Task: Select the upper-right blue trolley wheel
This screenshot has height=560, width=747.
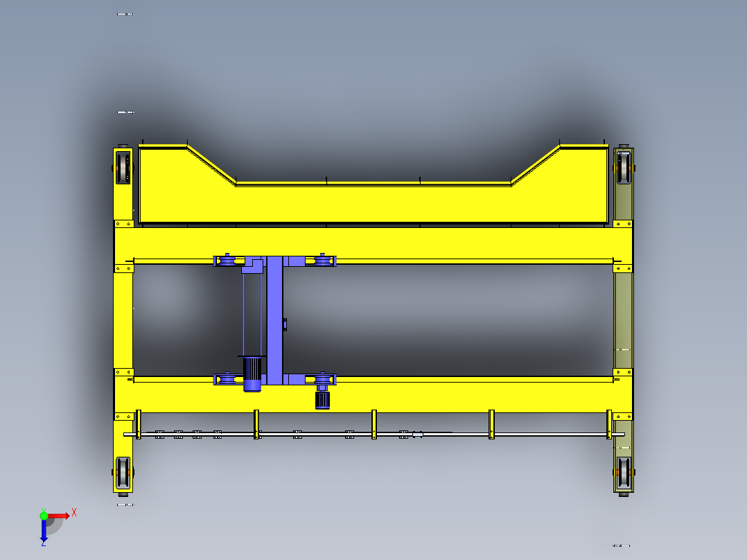Action: tap(323, 260)
